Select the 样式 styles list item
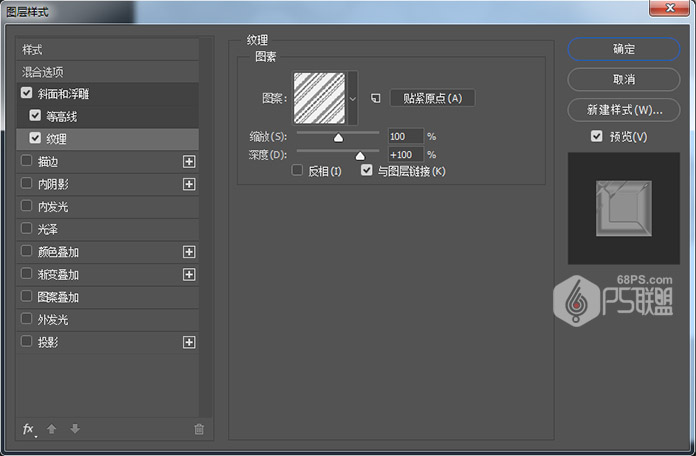The height and width of the screenshot is (456, 696). point(107,49)
